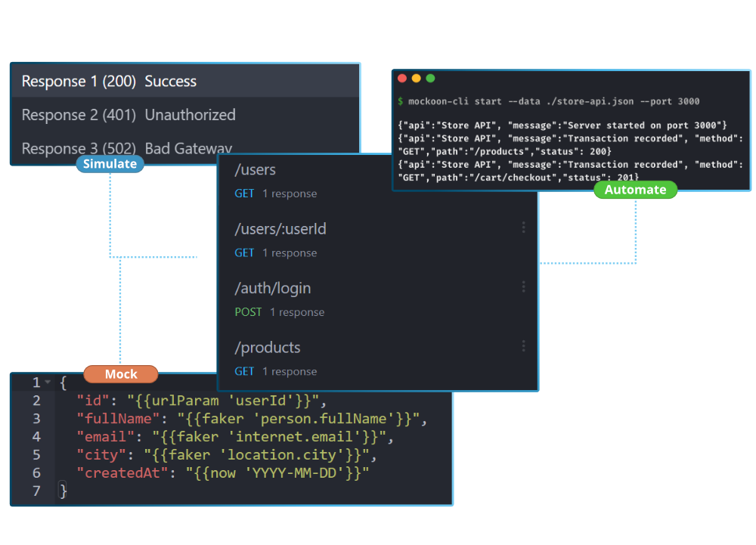This screenshot has width=756, height=545.
Task: Select Response 2 (401) Unauthorized row
Action: [185, 115]
